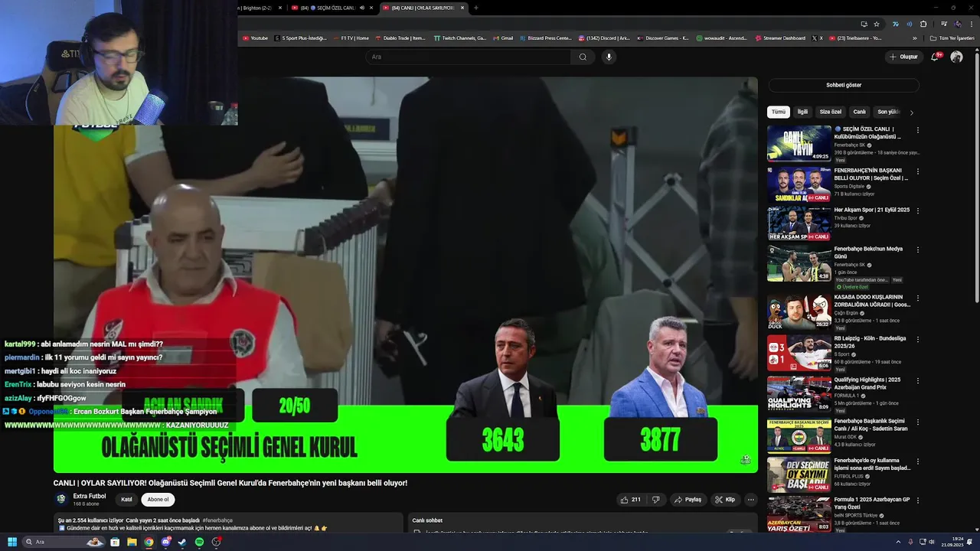Open the Twitch Channels bookmark
Screen dimensions: 980x551
[459, 37]
